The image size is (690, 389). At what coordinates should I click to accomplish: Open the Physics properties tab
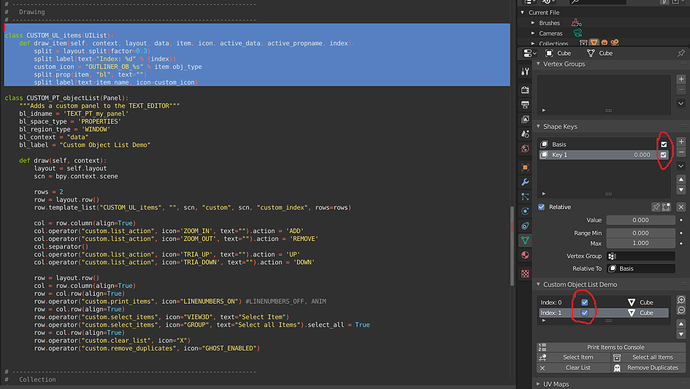pyautogui.click(x=525, y=211)
